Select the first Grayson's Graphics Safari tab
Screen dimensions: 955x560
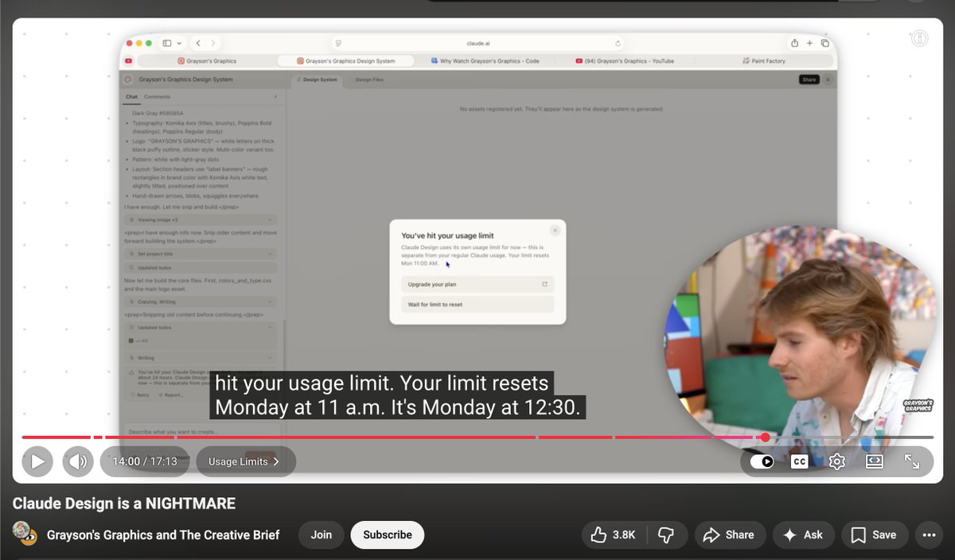coord(206,61)
